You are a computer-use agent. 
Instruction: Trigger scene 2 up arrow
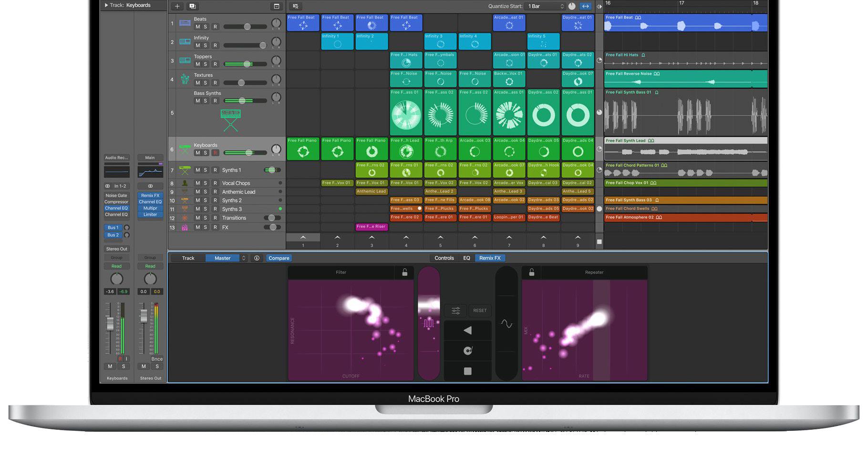click(x=337, y=237)
